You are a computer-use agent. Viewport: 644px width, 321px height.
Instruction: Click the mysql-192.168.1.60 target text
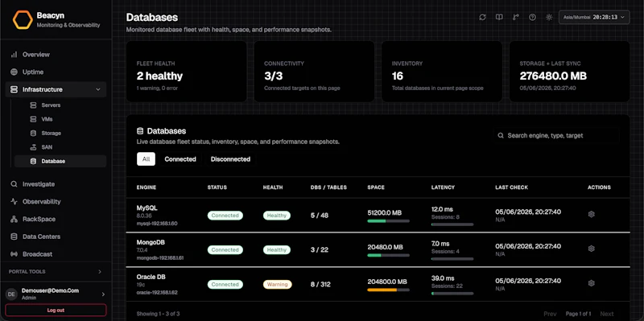[157, 224]
